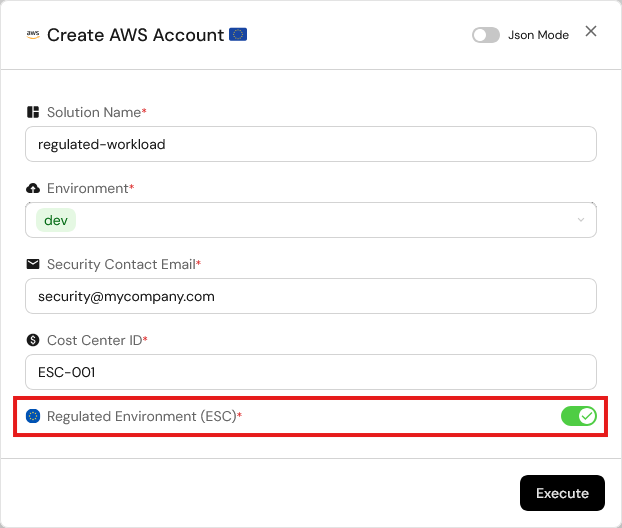The height and width of the screenshot is (528, 622).
Task: Click the dollar icon beside Cost Center ID
Action: pos(33,340)
